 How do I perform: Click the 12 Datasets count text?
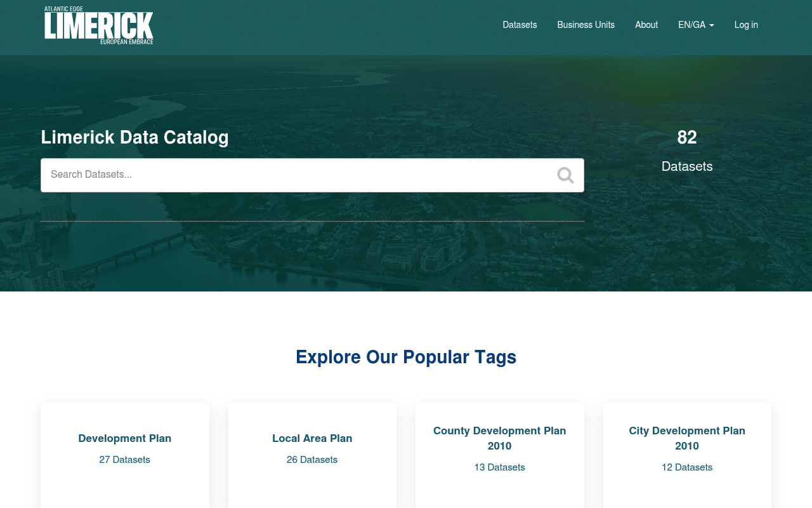tap(687, 467)
